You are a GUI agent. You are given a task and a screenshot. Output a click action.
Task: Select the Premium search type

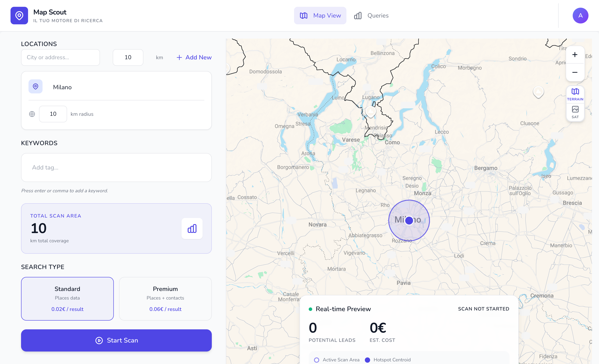tap(165, 299)
